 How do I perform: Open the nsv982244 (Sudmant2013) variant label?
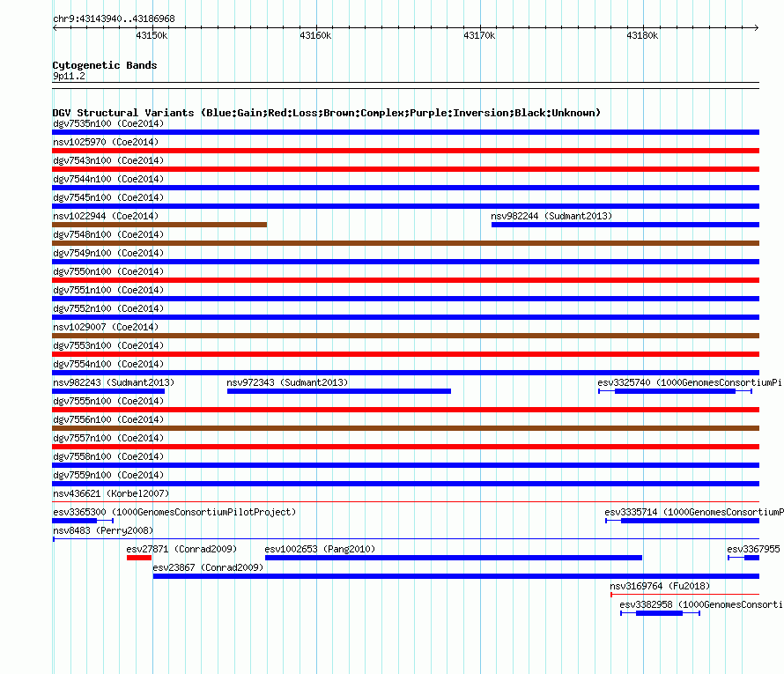[x=551, y=216]
